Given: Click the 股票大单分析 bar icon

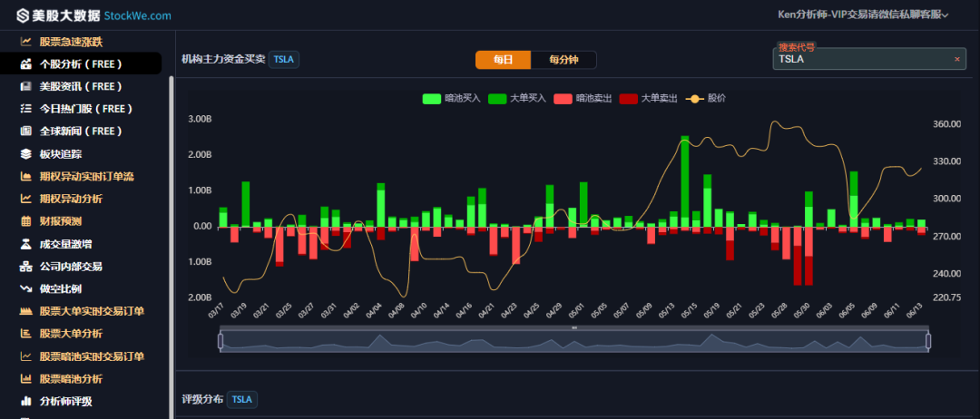Looking at the screenshot, I should pyautogui.click(x=25, y=334).
